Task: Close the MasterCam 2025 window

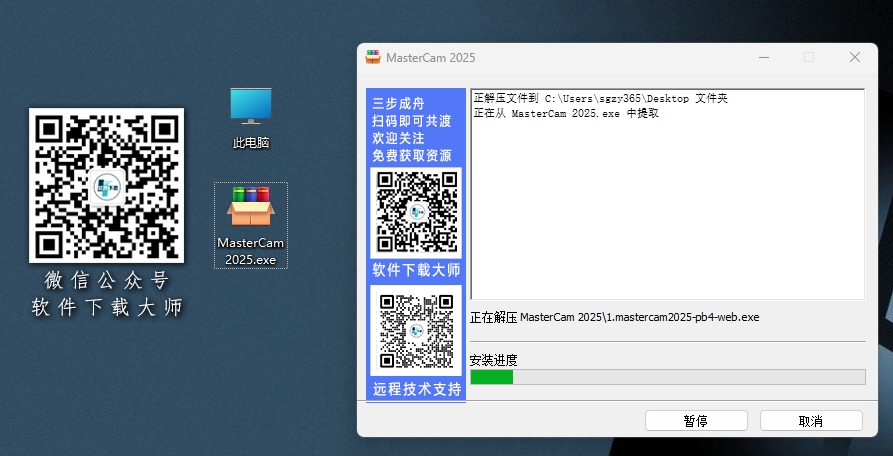Action: tap(854, 57)
